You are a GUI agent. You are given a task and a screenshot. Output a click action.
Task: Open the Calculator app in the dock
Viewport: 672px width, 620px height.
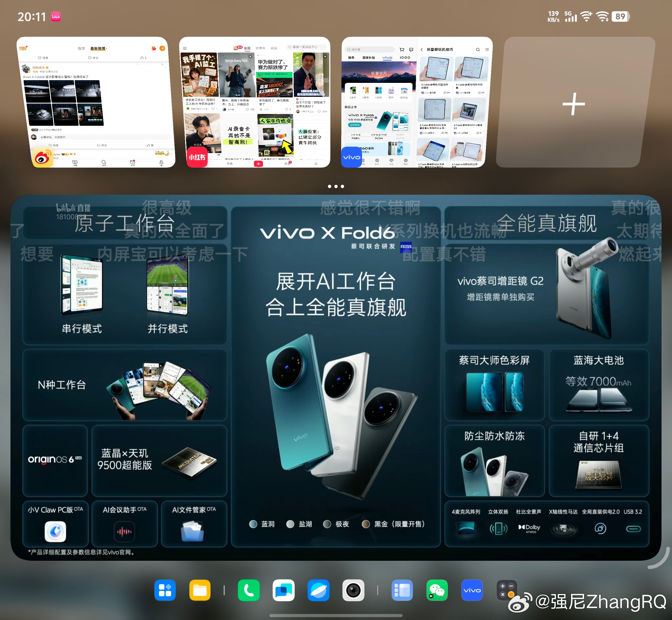[x=507, y=590]
